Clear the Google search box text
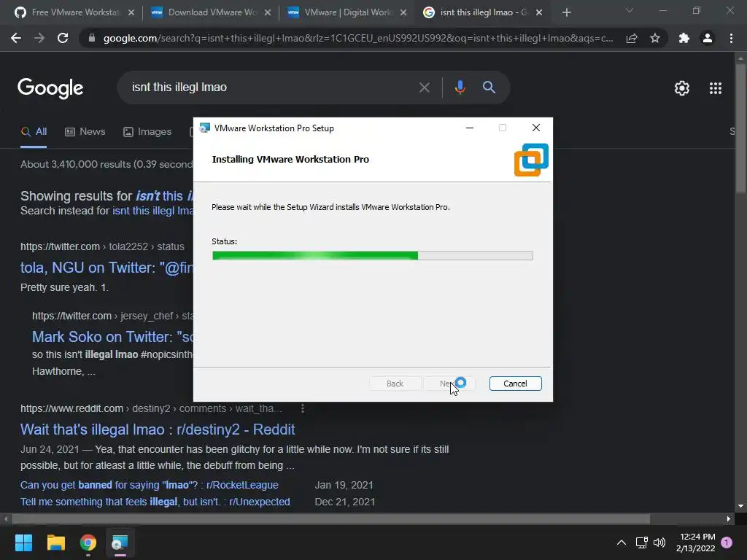The width and height of the screenshot is (747, 560). pyautogui.click(x=424, y=87)
